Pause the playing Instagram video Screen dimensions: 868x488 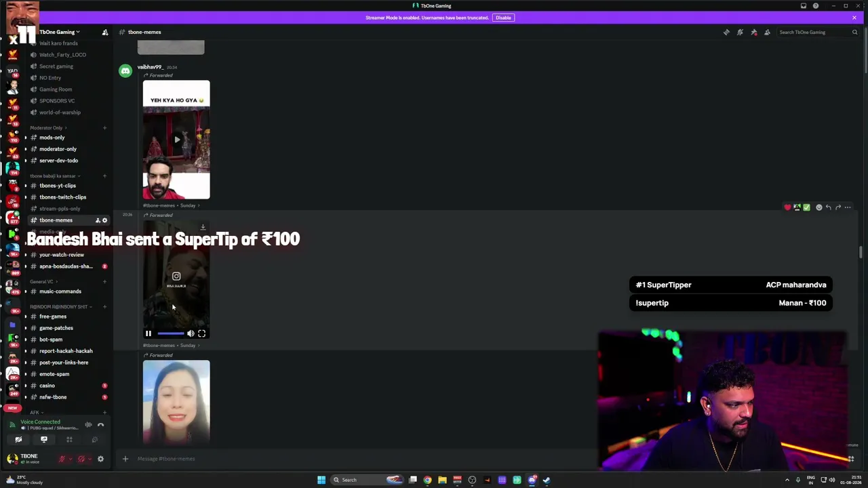point(149,333)
